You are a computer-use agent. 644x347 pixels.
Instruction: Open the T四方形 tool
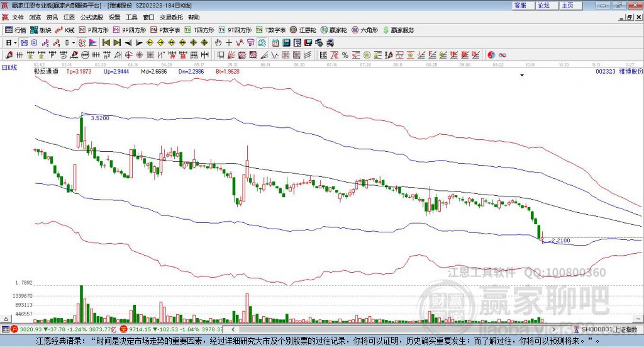coord(199,30)
